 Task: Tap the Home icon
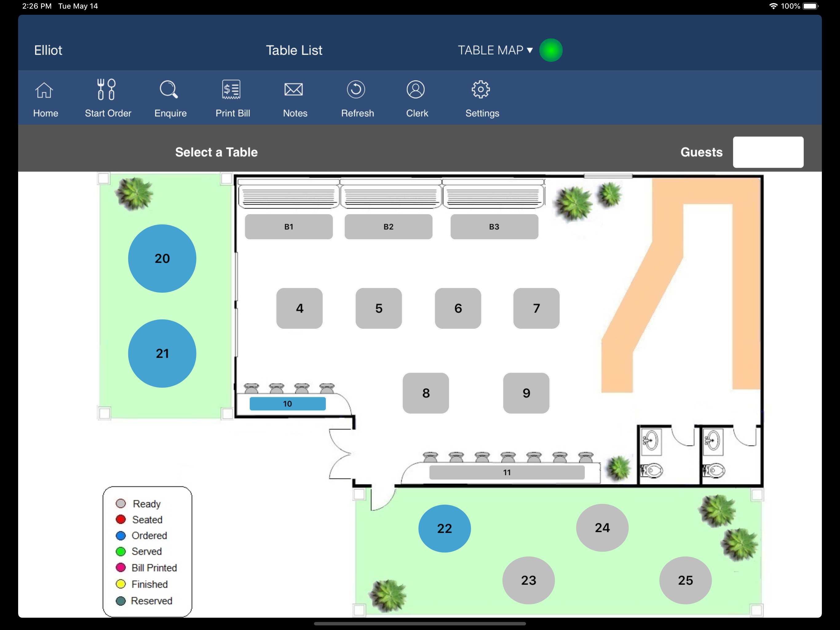coord(45,90)
